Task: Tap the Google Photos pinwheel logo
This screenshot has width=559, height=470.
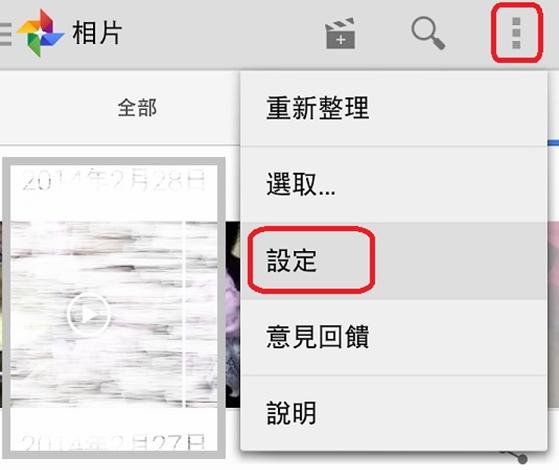Action: 40,33
